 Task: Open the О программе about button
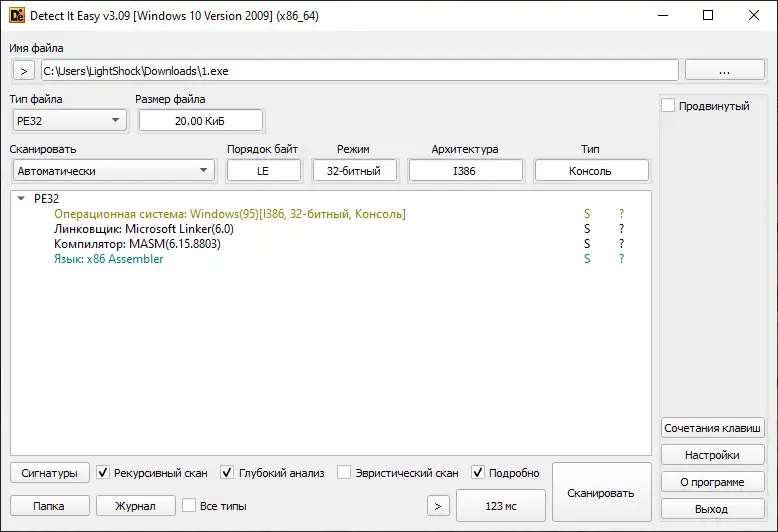[713, 482]
